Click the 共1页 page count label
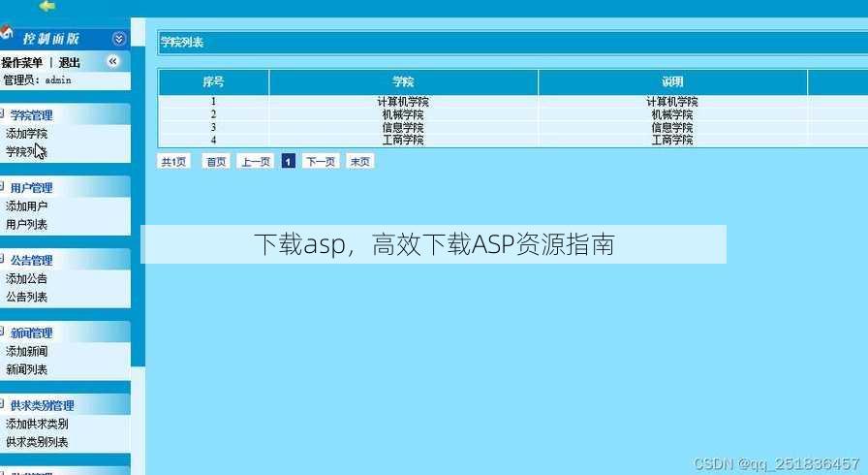The image size is (868, 475). tap(173, 161)
